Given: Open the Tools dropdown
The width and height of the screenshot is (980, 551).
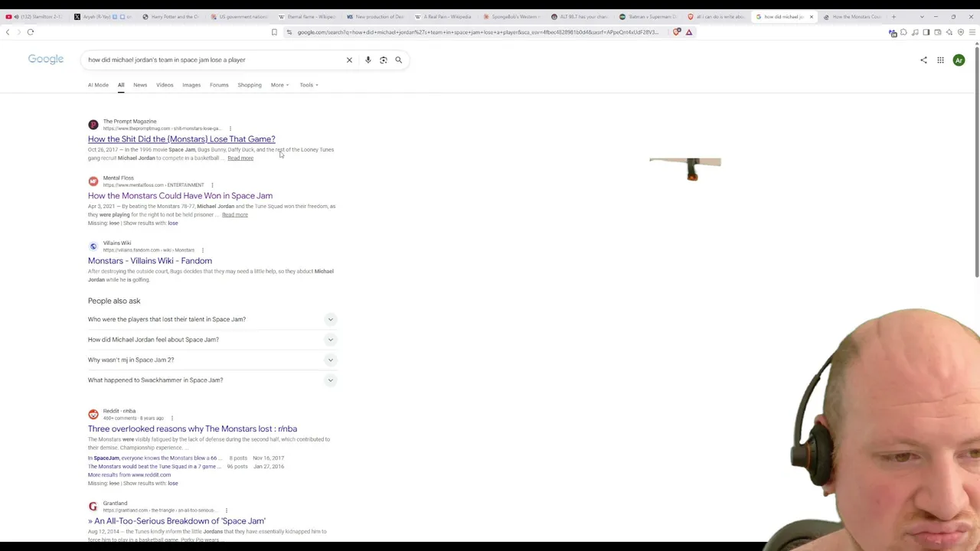Looking at the screenshot, I should pyautogui.click(x=309, y=85).
